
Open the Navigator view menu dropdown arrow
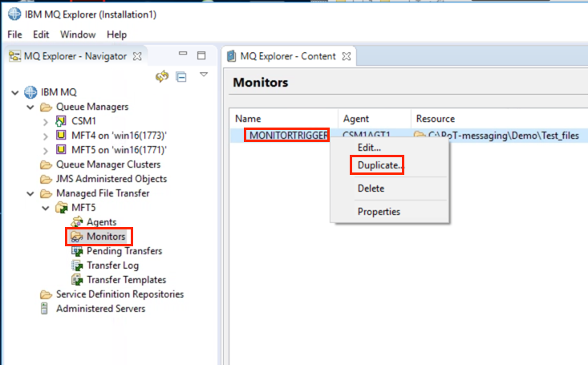tap(204, 75)
